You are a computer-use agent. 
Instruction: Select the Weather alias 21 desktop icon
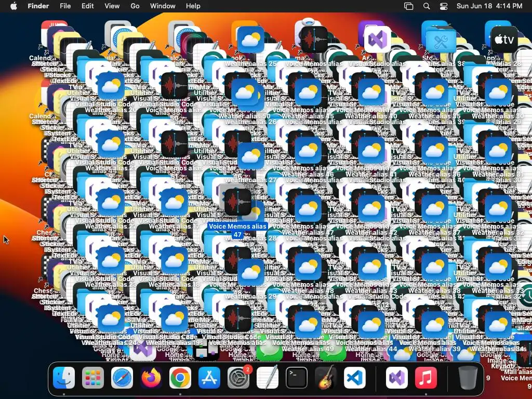111,144
